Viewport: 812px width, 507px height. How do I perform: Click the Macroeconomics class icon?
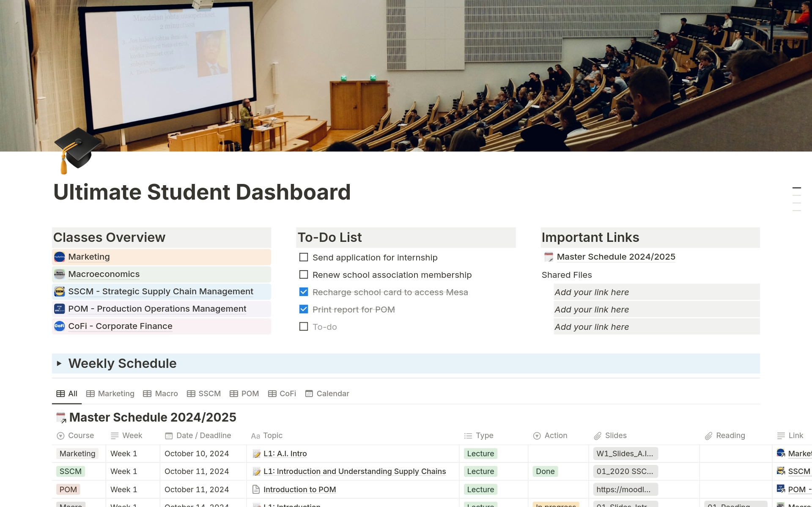[59, 274]
